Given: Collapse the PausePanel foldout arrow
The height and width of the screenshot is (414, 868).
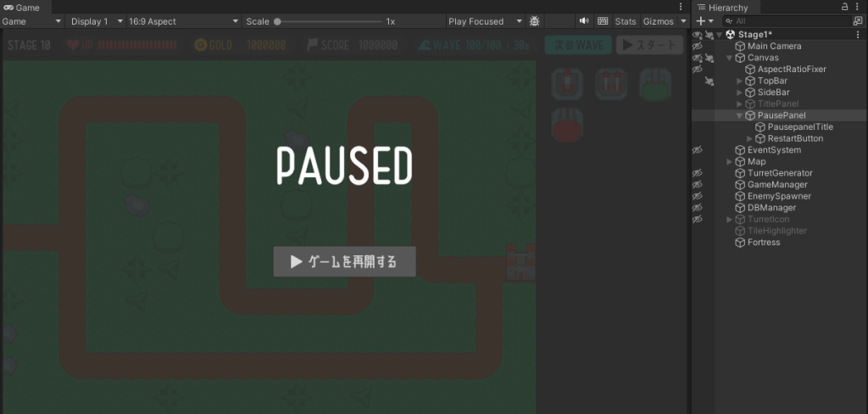Looking at the screenshot, I should 739,116.
